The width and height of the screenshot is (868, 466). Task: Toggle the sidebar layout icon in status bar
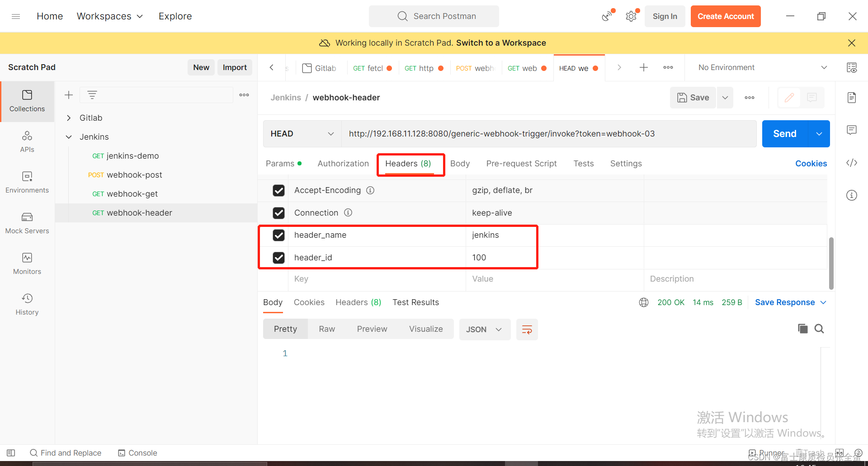(11, 453)
